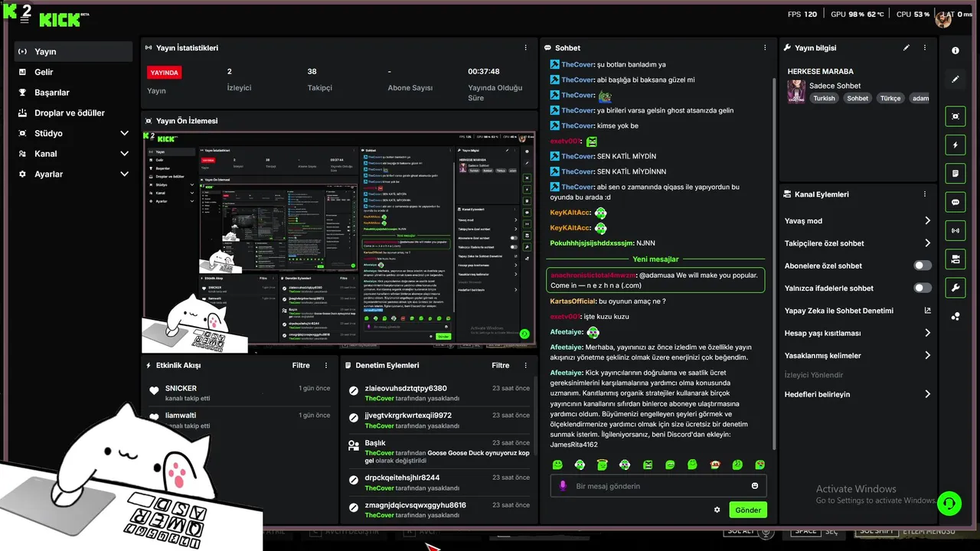Toggle Abonelere özel sohbet switch
This screenshot has height=551, width=980.
(x=923, y=266)
